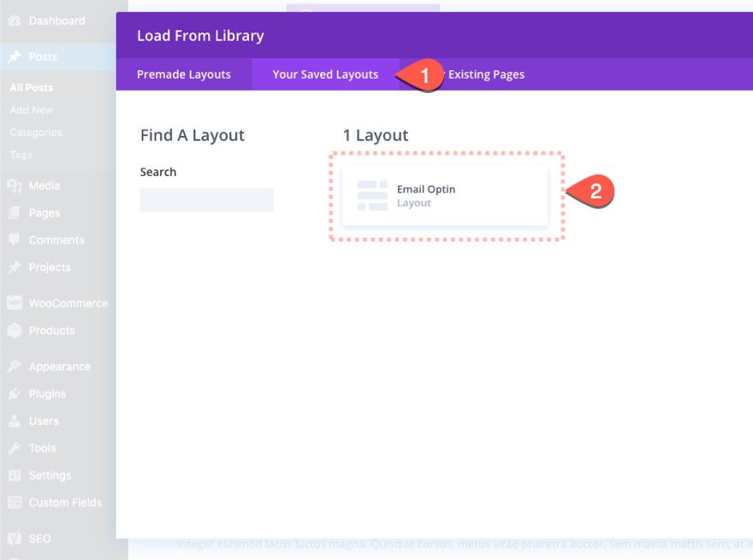The height and width of the screenshot is (560, 753).
Task: Open Comments via its speech-bubble icon
Action: point(14,240)
